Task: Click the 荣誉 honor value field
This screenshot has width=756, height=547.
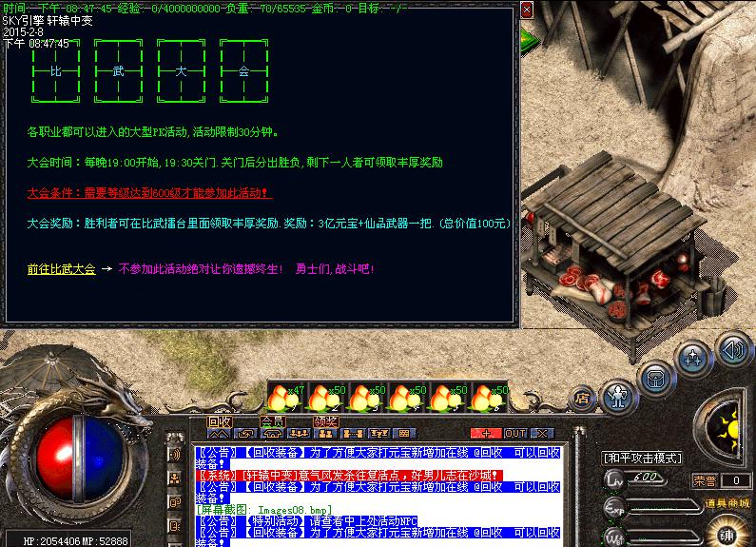Action: pyautogui.click(x=735, y=480)
